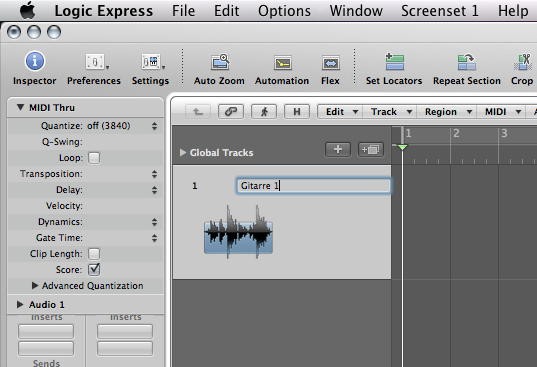Toggle Flex view
The height and width of the screenshot is (367, 537).
click(330, 63)
